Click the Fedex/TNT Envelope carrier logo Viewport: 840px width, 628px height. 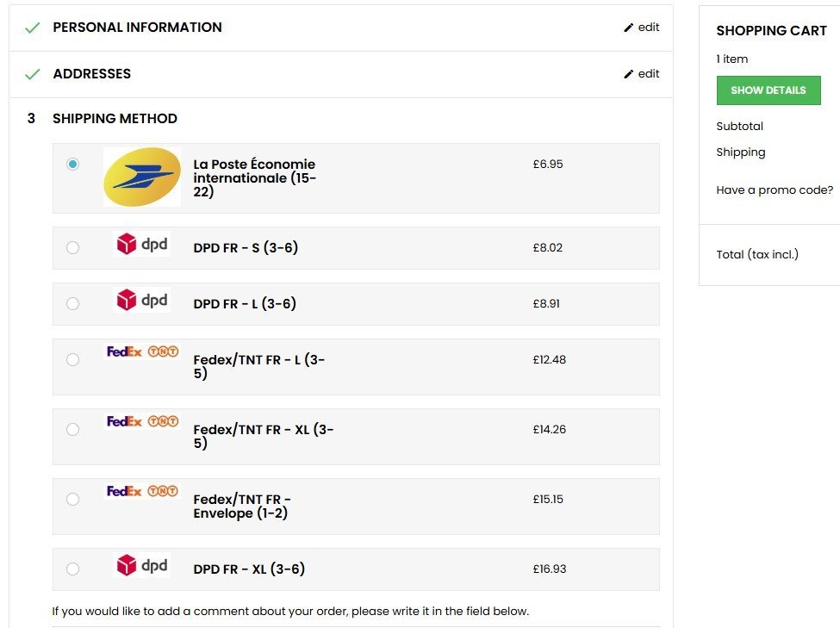tap(142, 491)
